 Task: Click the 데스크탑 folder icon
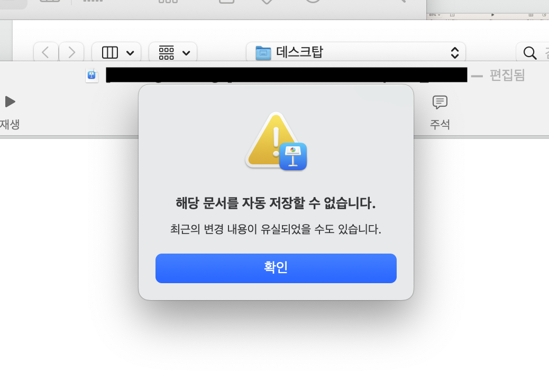(x=263, y=53)
